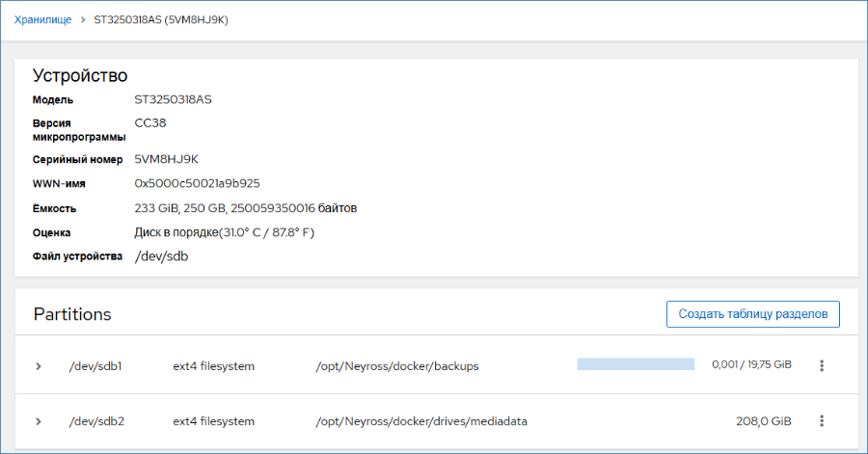Go back to Хранилище via breadcrumb
Image resolution: width=868 pixels, height=454 pixels.
42,20
